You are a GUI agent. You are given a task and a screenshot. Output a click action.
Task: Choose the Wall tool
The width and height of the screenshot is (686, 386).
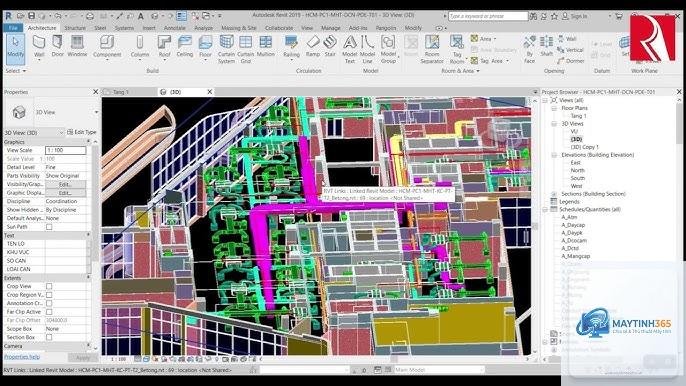click(39, 47)
